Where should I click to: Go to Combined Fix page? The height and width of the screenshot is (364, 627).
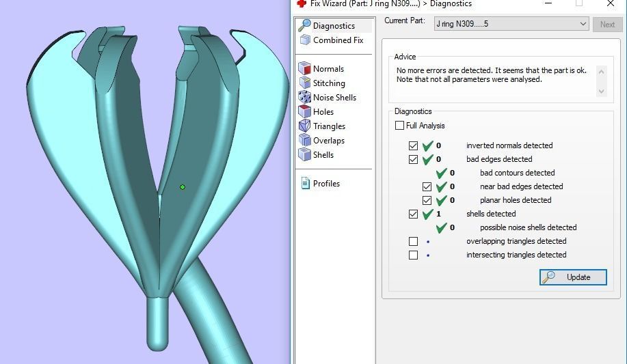click(338, 40)
